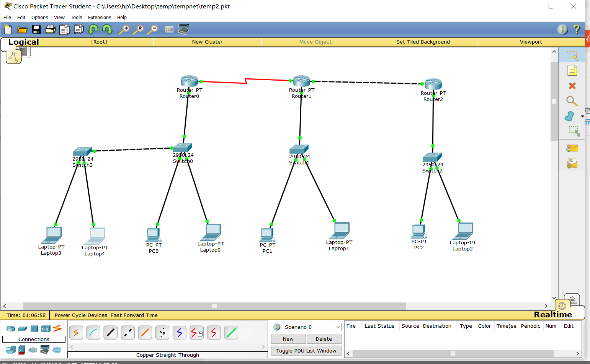590x364 pixels.
Task: Open the Wireless Devices category
Action: pos(46,328)
